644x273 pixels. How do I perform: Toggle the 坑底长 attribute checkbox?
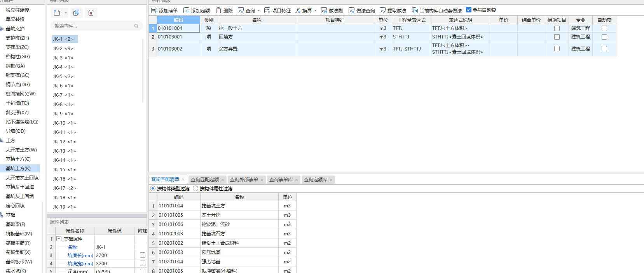[x=143, y=255]
